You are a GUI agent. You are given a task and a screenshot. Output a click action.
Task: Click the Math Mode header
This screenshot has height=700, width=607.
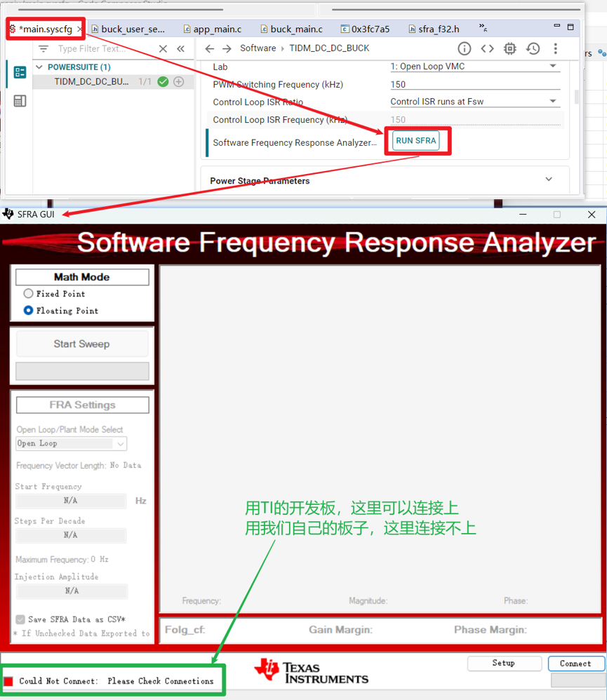[x=82, y=277]
